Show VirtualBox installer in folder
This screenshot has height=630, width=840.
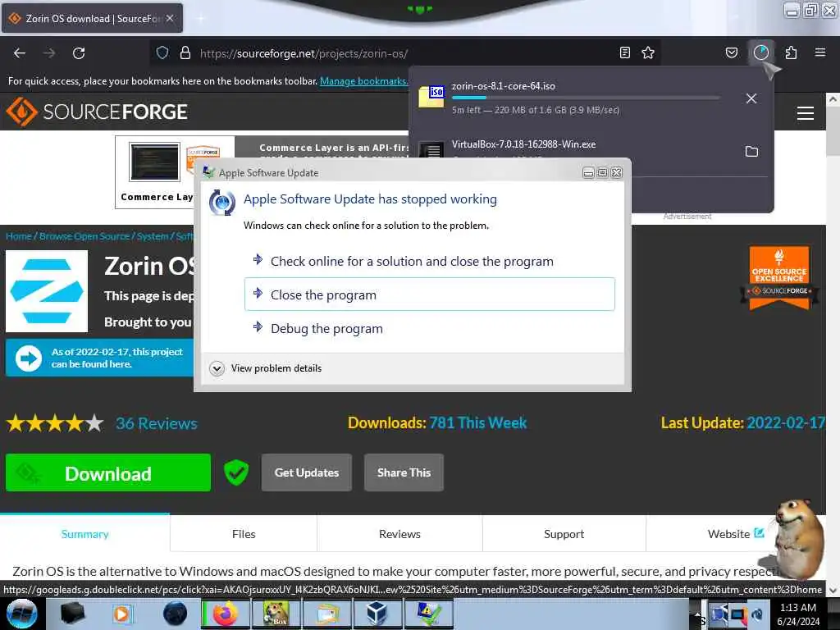751,152
